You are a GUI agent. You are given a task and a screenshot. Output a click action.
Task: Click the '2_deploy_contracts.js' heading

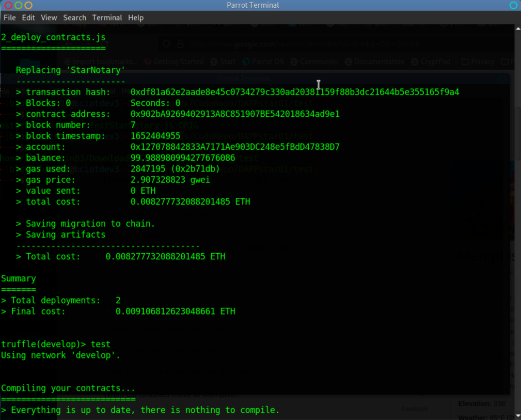pyautogui.click(x=53, y=37)
